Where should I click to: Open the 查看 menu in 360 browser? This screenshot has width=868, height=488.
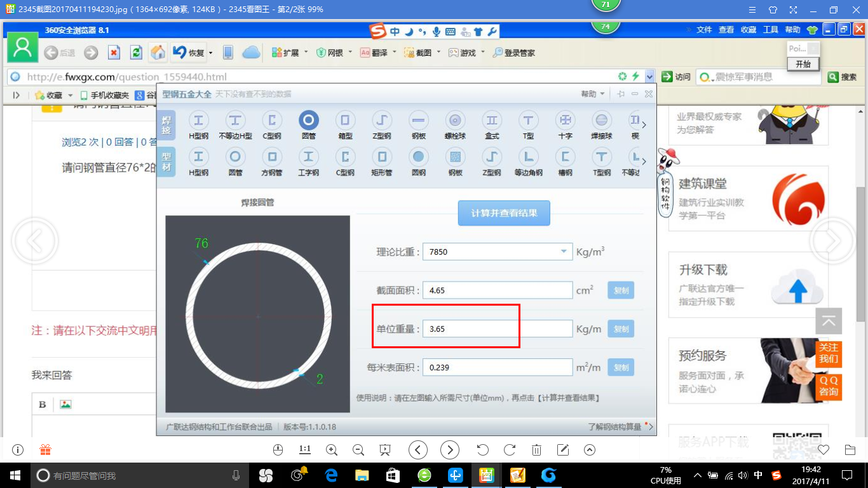[726, 30]
